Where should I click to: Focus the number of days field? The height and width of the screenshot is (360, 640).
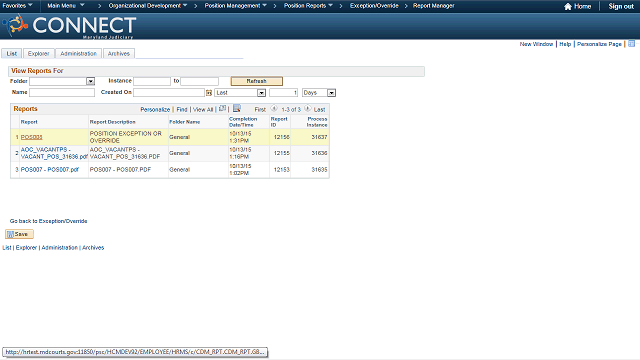pos(283,93)
